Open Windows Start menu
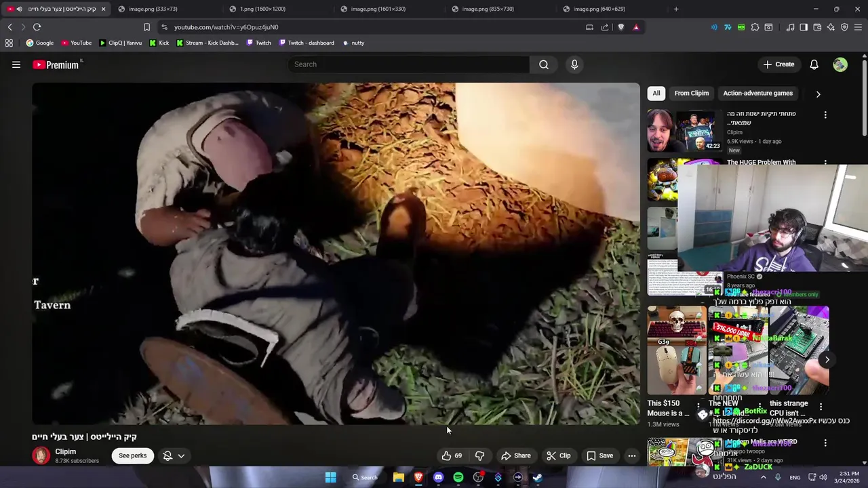Image resolution: width=868 pixels, height=488 pixels. point(330,477)
